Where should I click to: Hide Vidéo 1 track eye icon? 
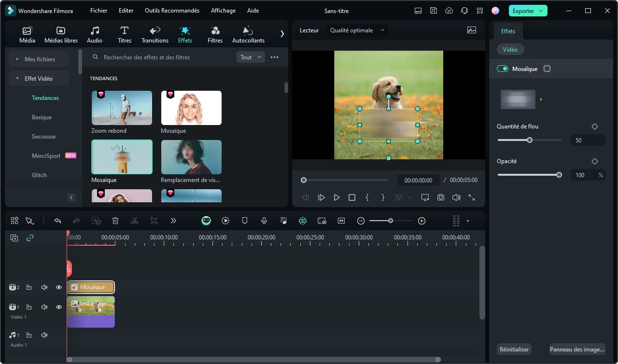(x=59, y=307)
